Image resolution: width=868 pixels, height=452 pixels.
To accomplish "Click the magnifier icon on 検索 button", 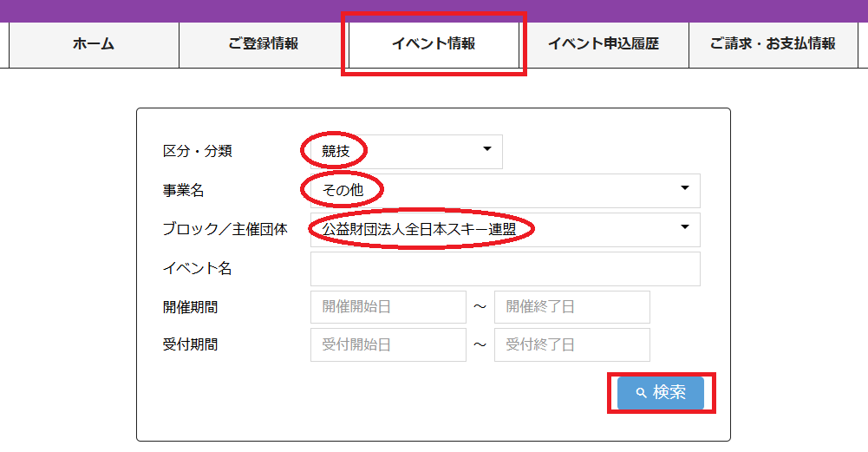I will click(x=641, y=393).
